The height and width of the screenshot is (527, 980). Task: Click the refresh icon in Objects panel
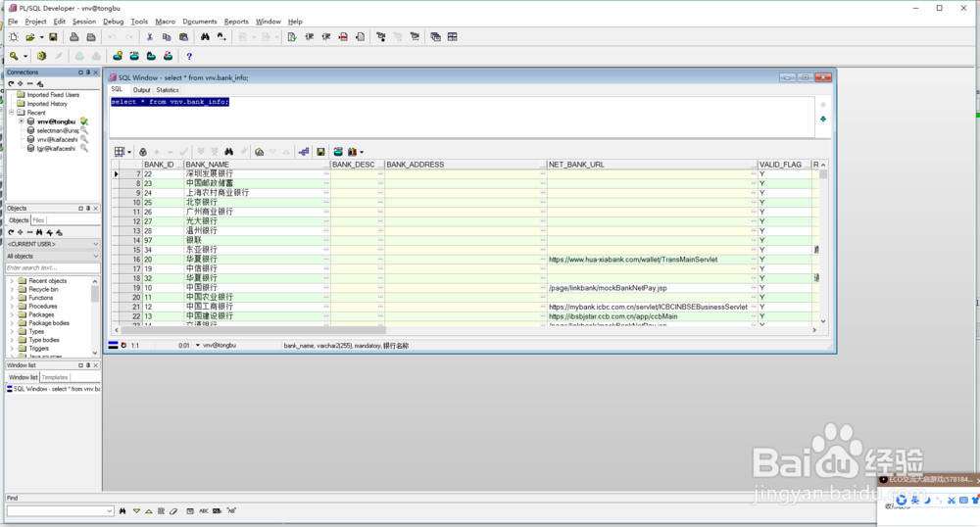11,232
